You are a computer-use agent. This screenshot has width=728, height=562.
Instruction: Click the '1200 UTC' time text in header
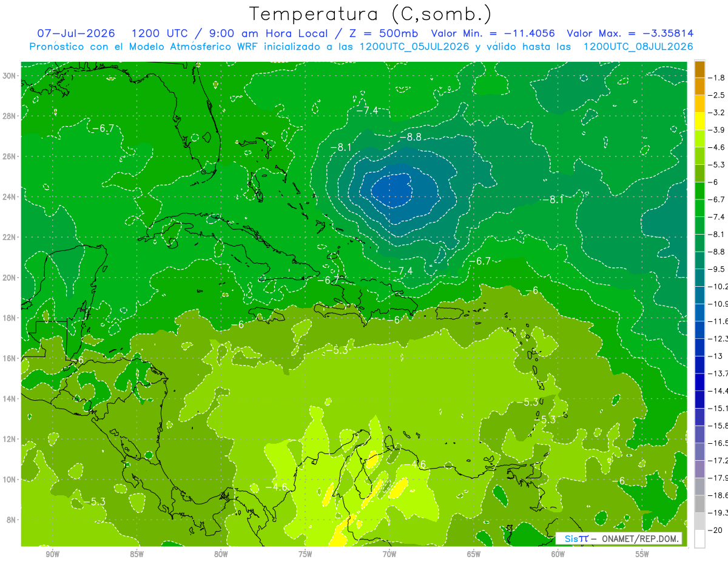coord(160,33)
